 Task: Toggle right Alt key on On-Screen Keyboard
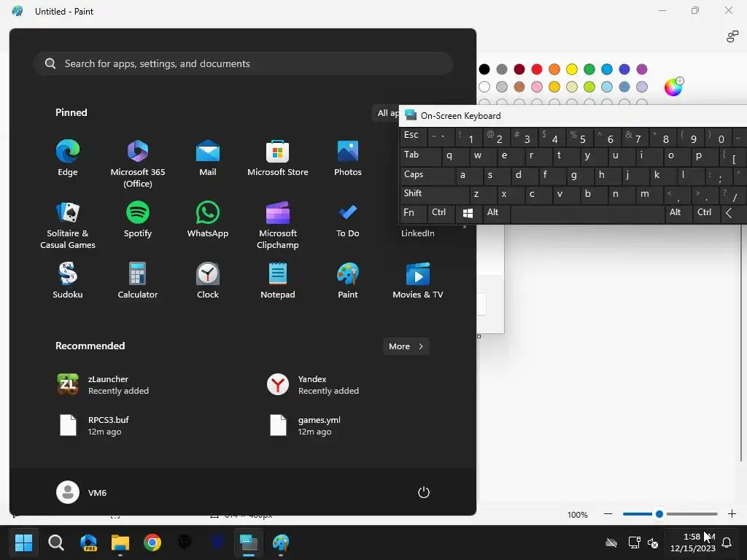click(x=678, y=214)
